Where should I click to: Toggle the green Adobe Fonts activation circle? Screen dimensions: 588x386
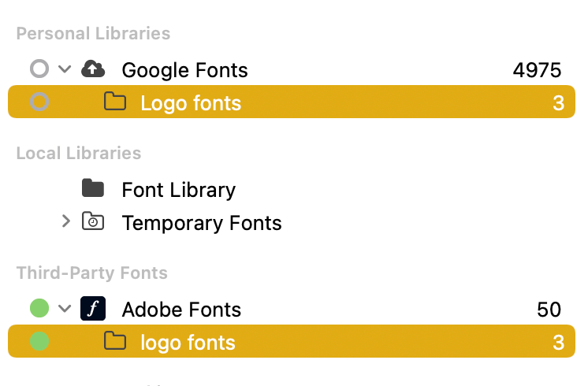(x=39, y=308)
